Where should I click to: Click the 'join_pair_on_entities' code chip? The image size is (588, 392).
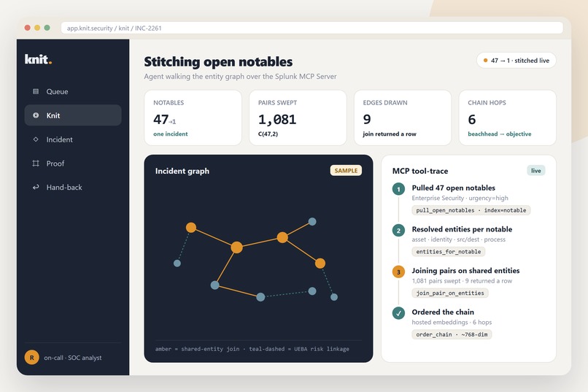coord(450,293)
